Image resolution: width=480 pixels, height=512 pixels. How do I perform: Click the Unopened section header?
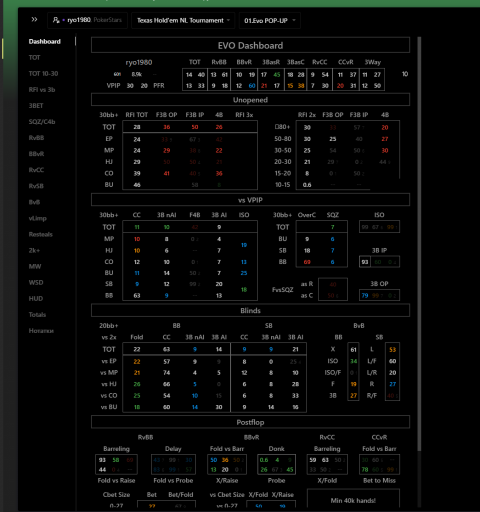tap(250, 100)
